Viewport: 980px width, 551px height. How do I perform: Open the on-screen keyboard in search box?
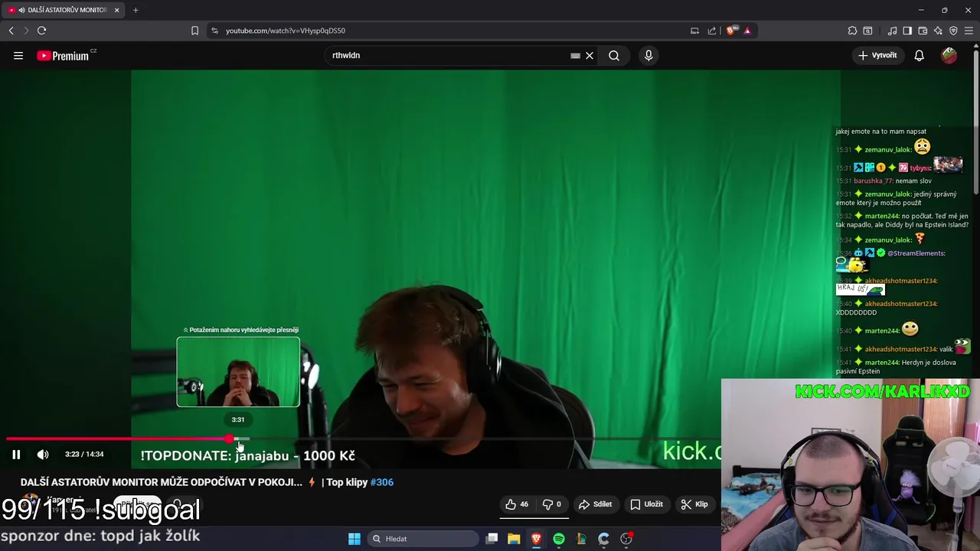(575, 55)
